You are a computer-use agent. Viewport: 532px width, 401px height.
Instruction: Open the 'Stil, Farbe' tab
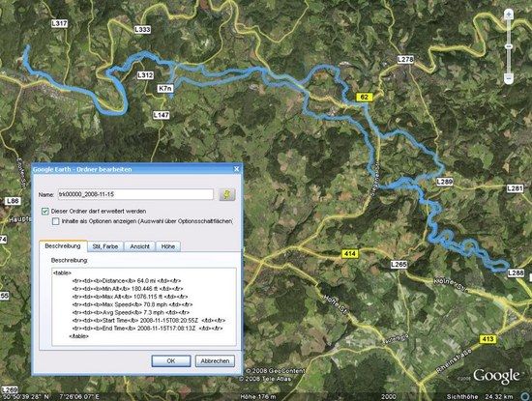click(x=105, y=246)
